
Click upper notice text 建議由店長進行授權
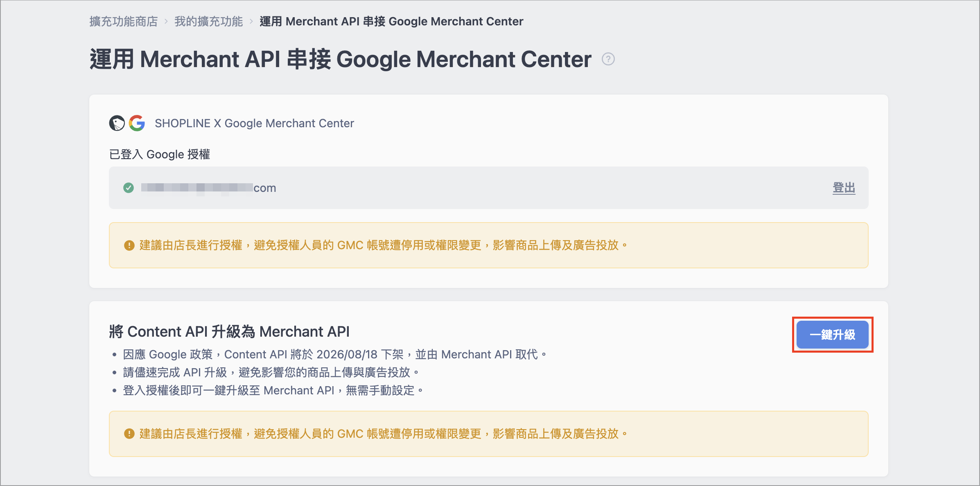coord(383,245)
